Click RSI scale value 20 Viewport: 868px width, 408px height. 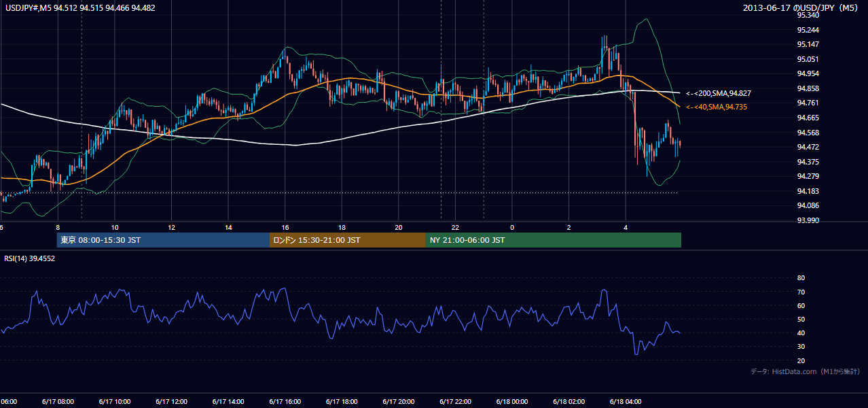801,360
